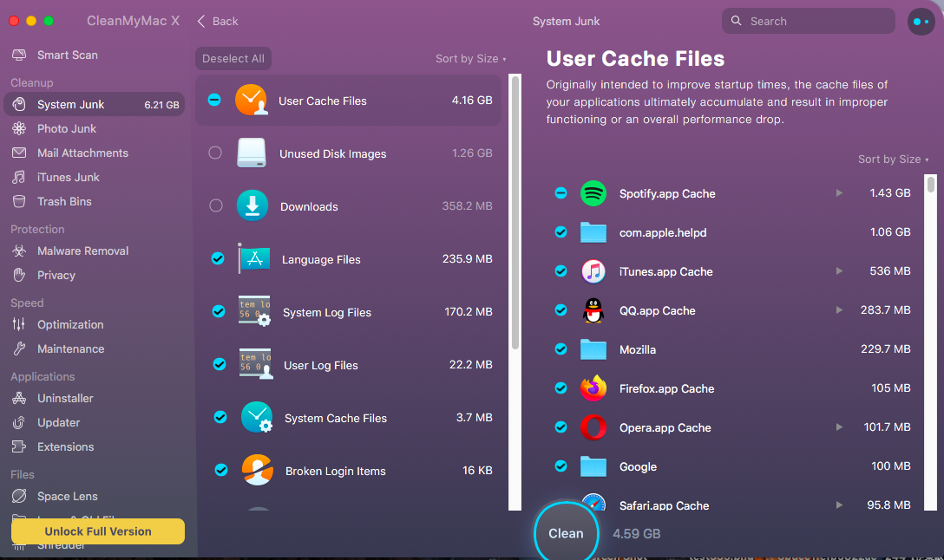Uncheck the com.apple.helpd checkbox
The image size is (944, 560).
click(x=560, y=232)
